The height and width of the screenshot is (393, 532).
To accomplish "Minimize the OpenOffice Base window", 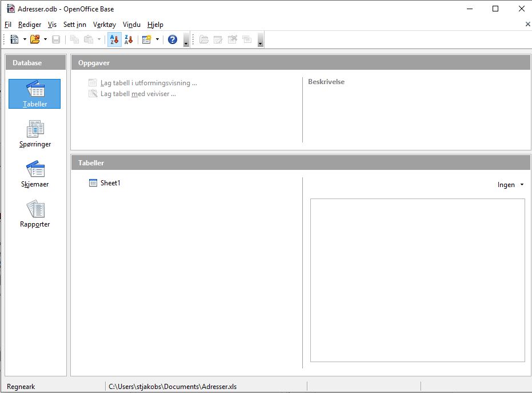I will pyautogui.click(x=470, y=9).
